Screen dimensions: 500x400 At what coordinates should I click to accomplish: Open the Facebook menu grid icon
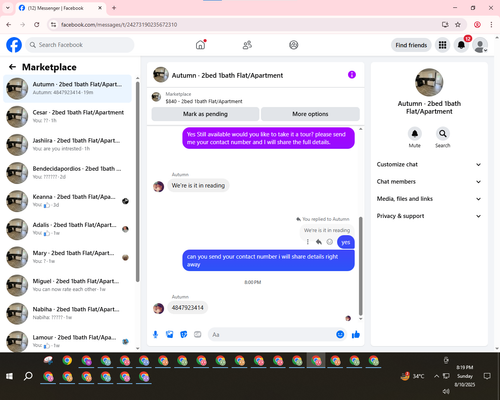coord(442,45)
